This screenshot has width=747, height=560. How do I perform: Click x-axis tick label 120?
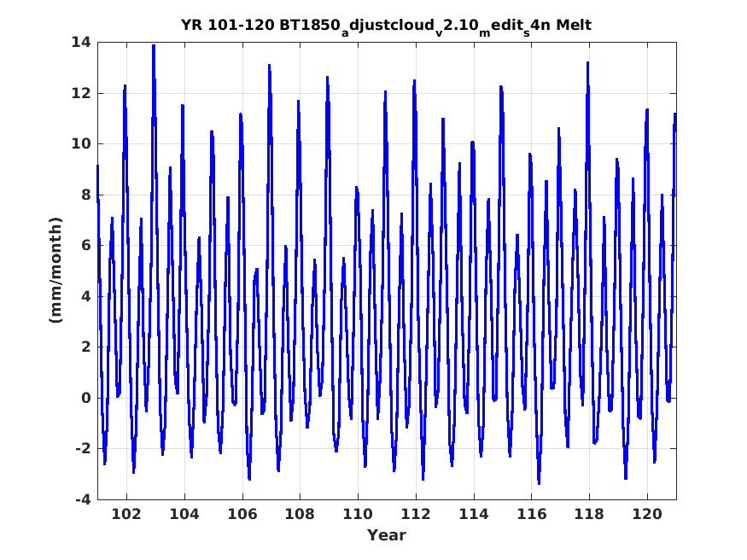click(647, 514)
